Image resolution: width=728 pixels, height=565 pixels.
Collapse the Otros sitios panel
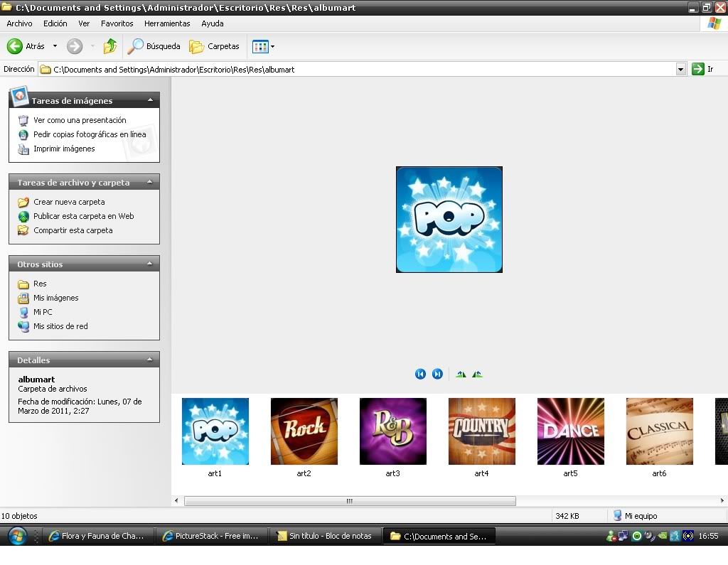point(150,264)
